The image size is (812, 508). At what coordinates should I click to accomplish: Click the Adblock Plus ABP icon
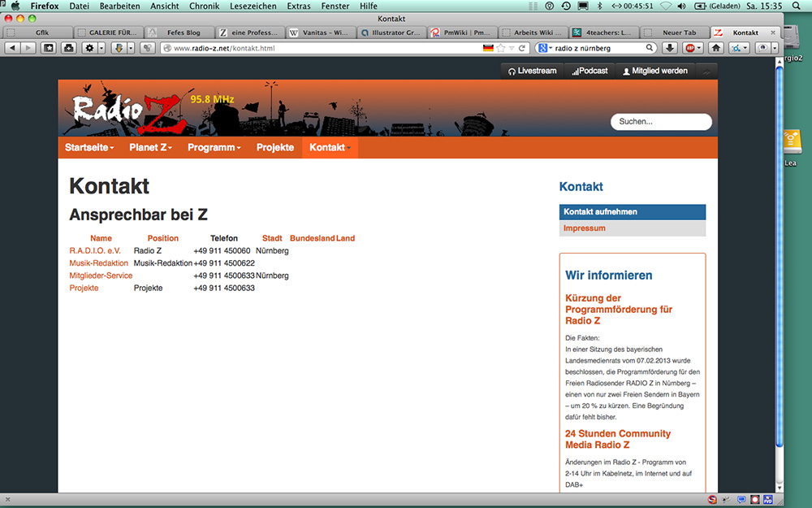click(x=689, y=48)
